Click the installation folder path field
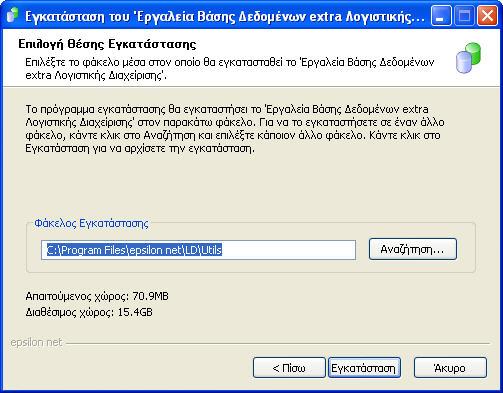The image size is (503, 393). (198, 250)
